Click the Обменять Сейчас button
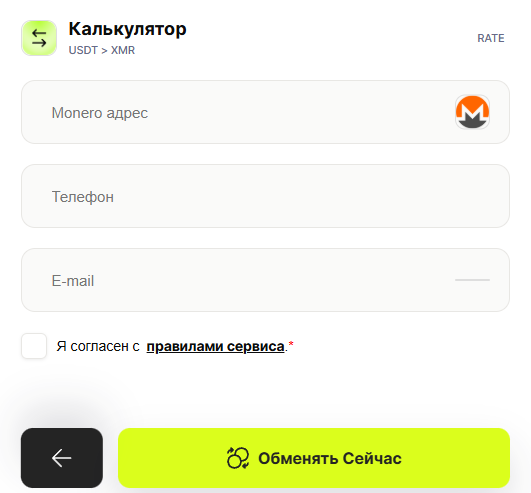The image size is (531, 493). [314, 458]
